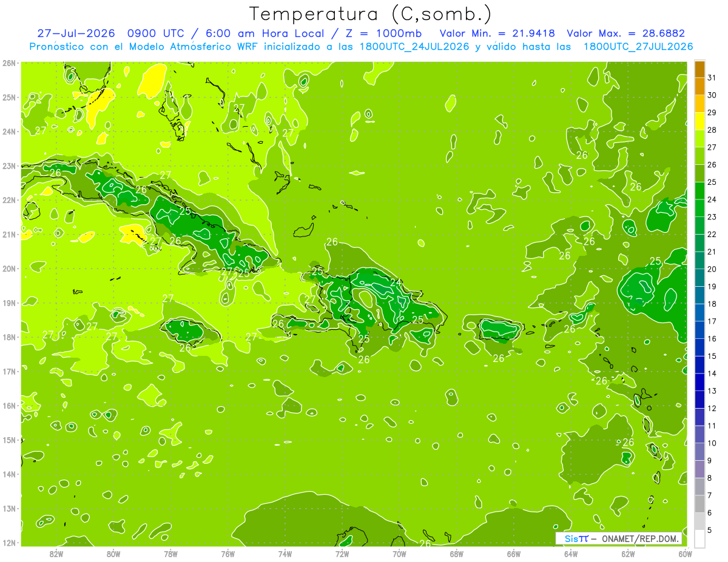The width and height of the screenshot is (728, 562).
Task: Click the orange color-scale swatch between 30 and 31
Action: [x=699, y=87]
